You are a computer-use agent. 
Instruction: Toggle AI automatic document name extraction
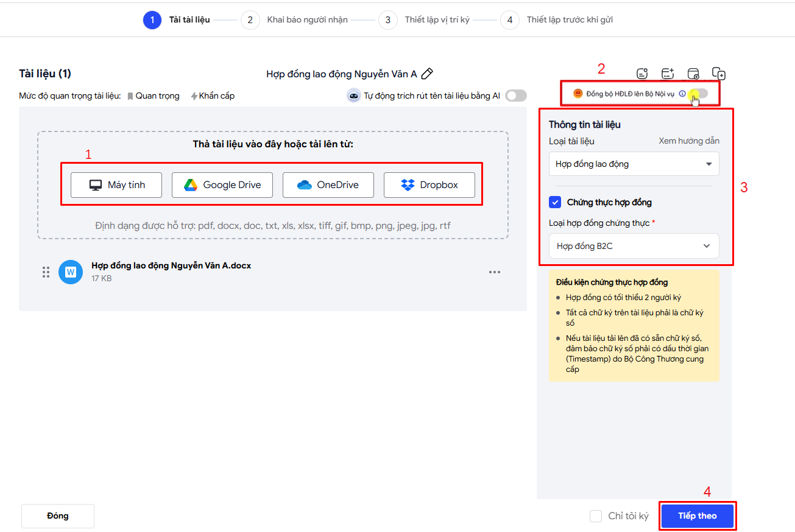point(515,96)
